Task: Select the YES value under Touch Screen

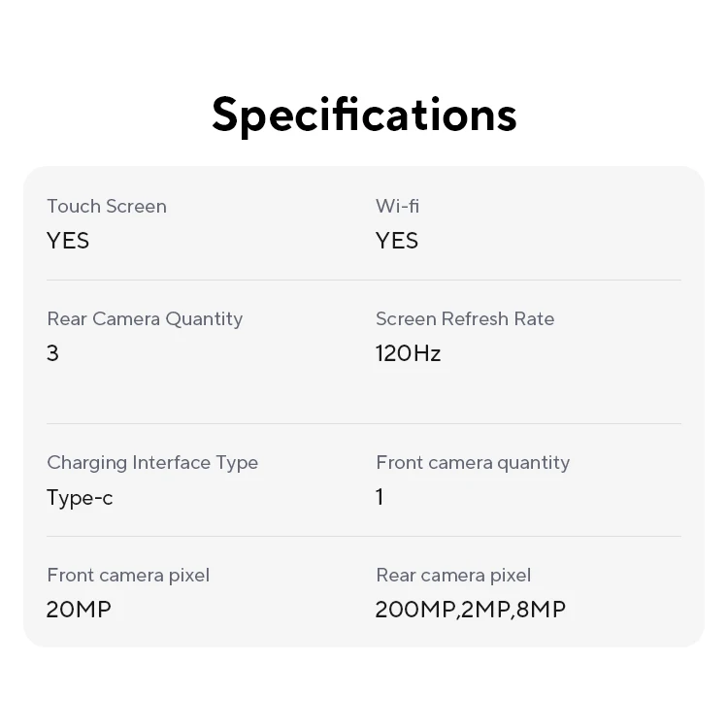Action: (x=68, y=241)
